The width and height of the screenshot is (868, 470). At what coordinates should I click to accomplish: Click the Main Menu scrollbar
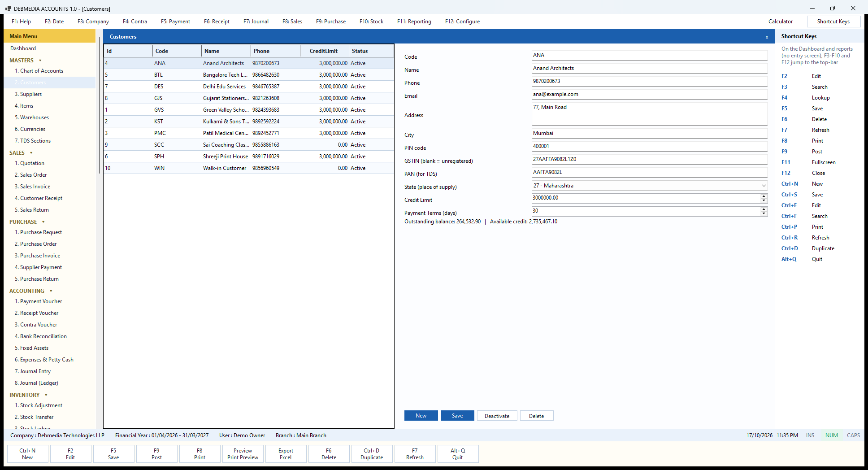tap(100, 105)
